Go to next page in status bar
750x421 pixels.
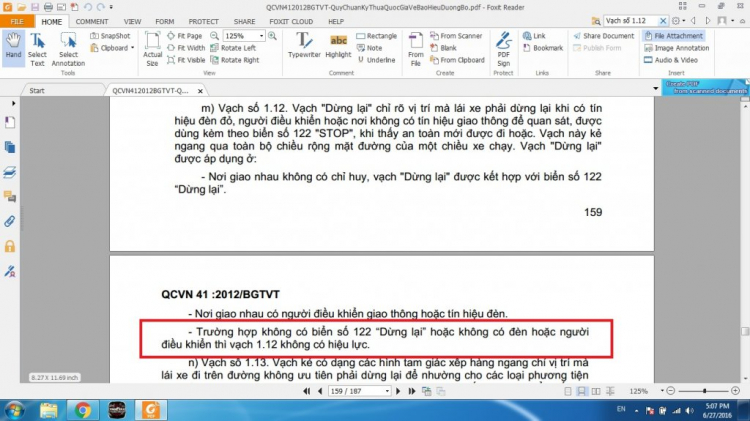click(x=398, y=391)
